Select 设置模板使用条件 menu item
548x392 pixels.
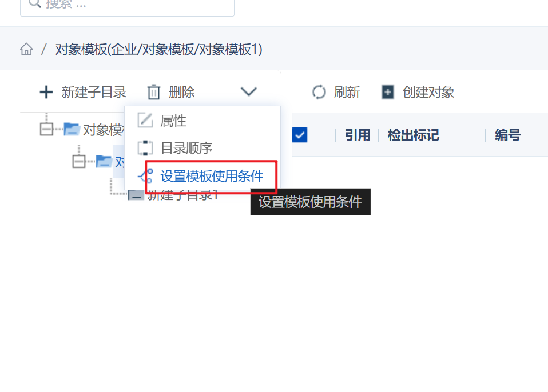[211, 176]
